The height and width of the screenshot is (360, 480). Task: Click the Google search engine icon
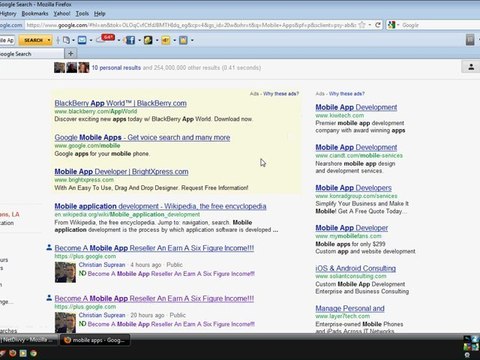click(392, 25)
